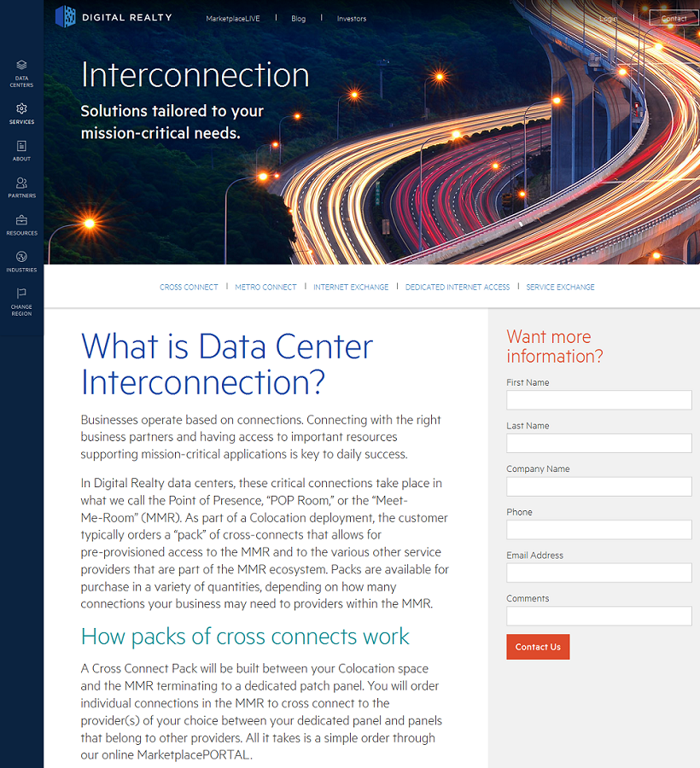Click the Digital Realty logo
Screen dimensions: 700x768
click(x=114, y=17)
